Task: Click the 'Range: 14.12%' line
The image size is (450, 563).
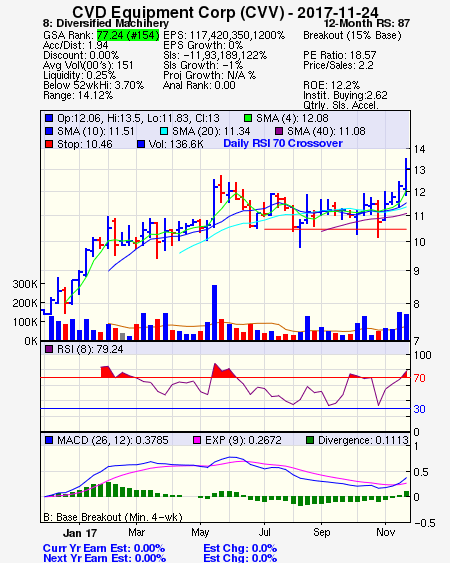Action: [78, 96]
